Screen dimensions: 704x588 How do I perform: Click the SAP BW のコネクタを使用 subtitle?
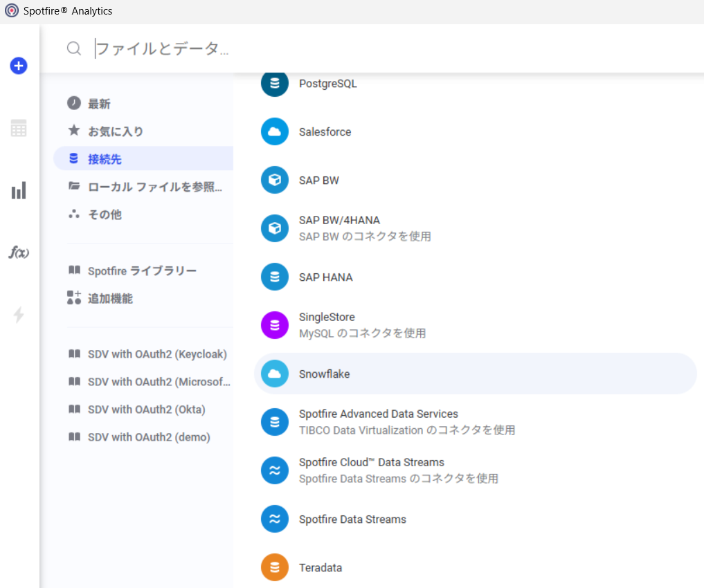pyautogui.click(x=365, y=237)
